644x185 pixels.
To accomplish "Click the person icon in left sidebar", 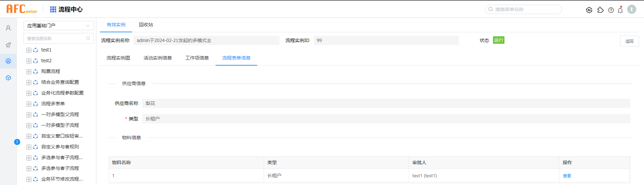I will tap(8, 28).
